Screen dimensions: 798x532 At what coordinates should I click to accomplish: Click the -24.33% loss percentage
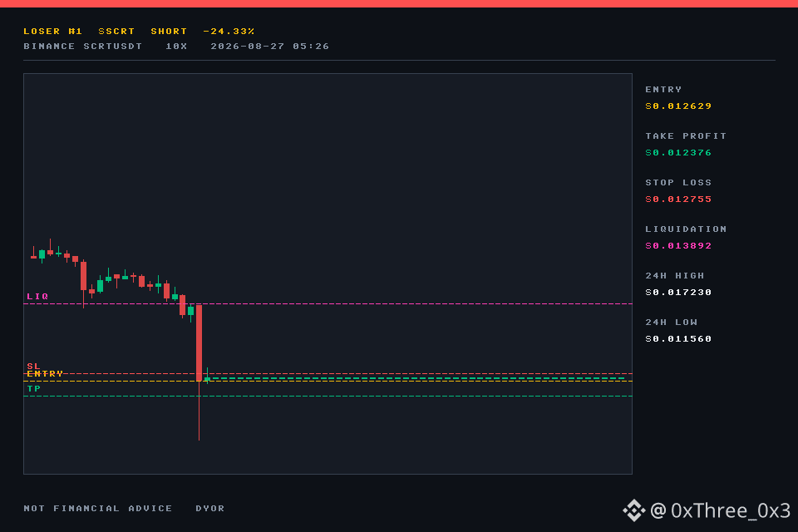click(x=229, y=31)
